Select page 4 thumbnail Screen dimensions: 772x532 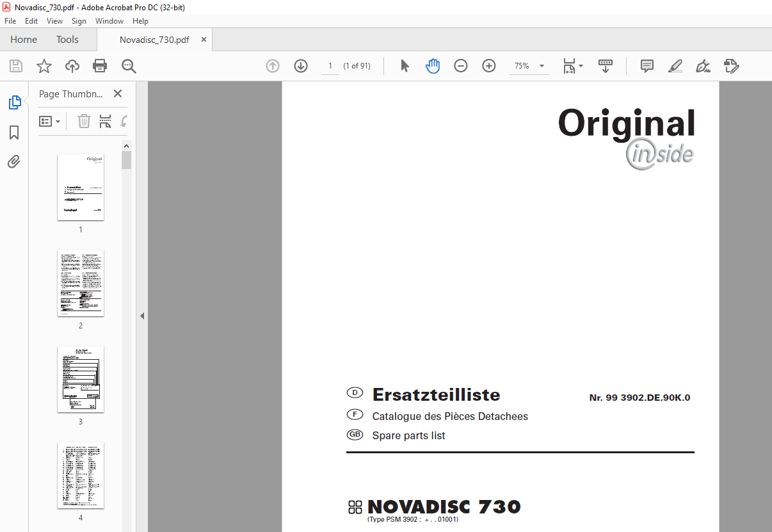click(x=81, y=476)
